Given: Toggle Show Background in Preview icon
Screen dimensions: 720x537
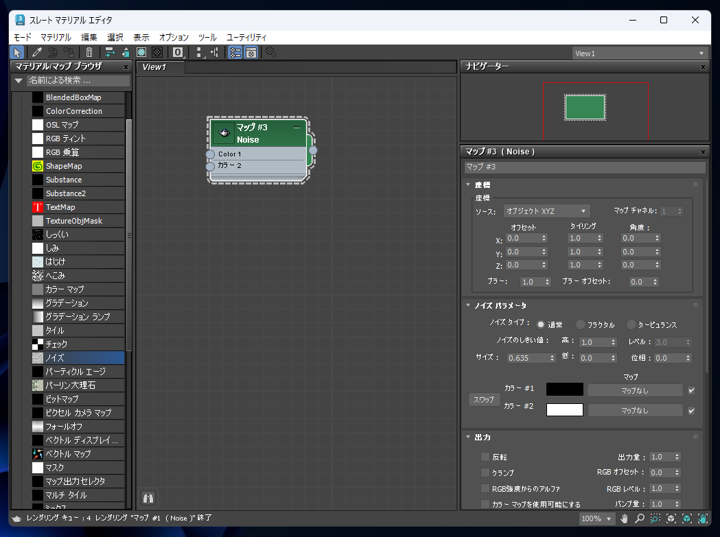Looking at the screenshot, I should (157, 52).
